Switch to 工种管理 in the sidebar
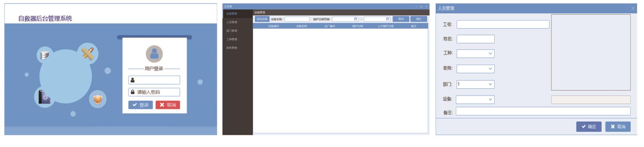Screen dimensions: 644x147 [232, 39]
